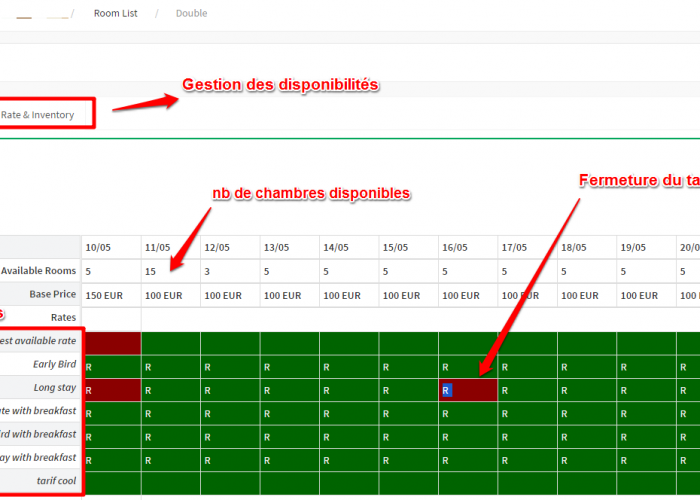700x500 pixels.
Task: Toggle tarif cool rate cell on 11/05
Action: tap(171, 483)
